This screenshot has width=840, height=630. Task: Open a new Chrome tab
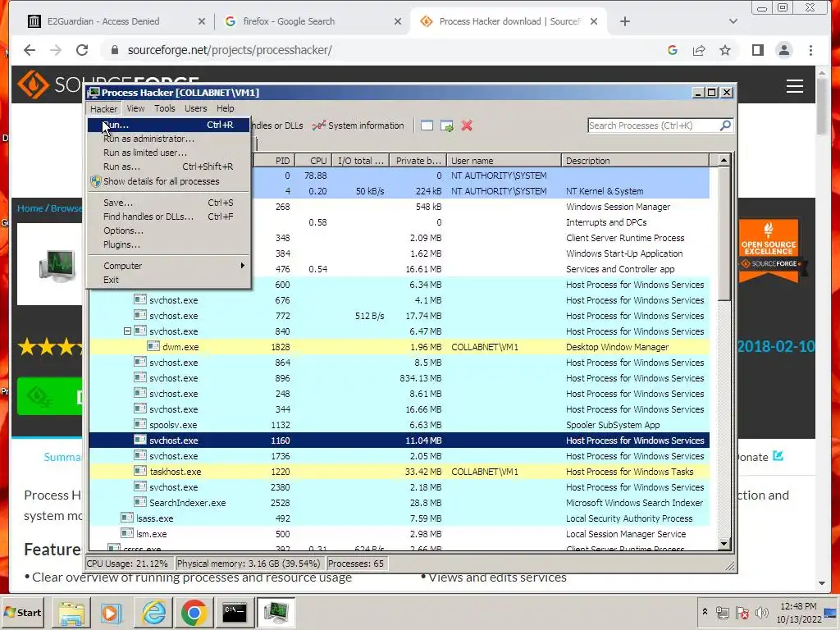(x=624, y=21)
